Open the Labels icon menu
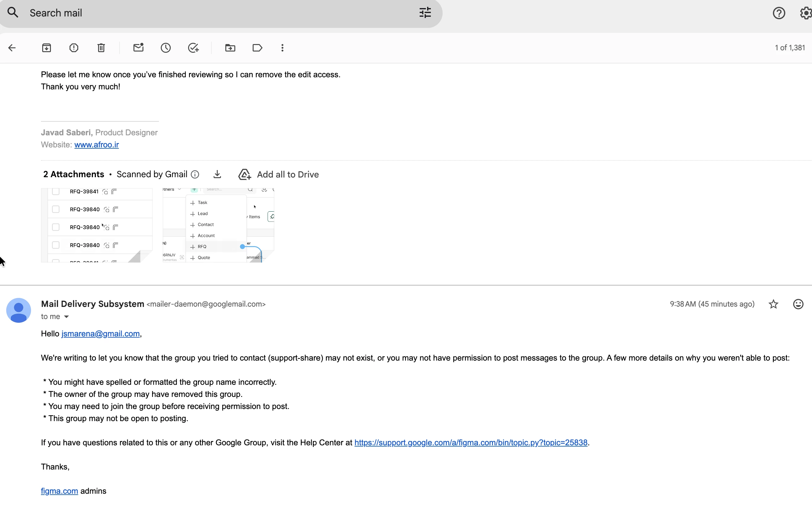Image resolution: width=812 pixels, height=517 pixels. point(257,48)
